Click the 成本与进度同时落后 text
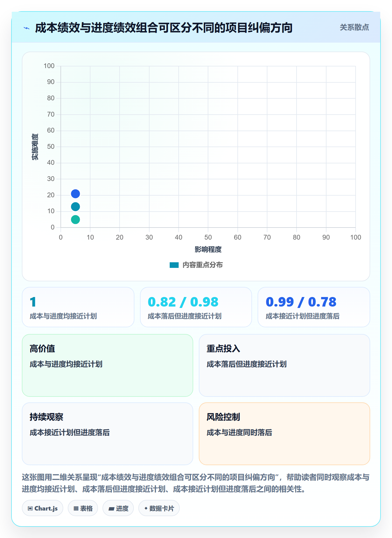392x538 pixels. [x=239, y=433]
